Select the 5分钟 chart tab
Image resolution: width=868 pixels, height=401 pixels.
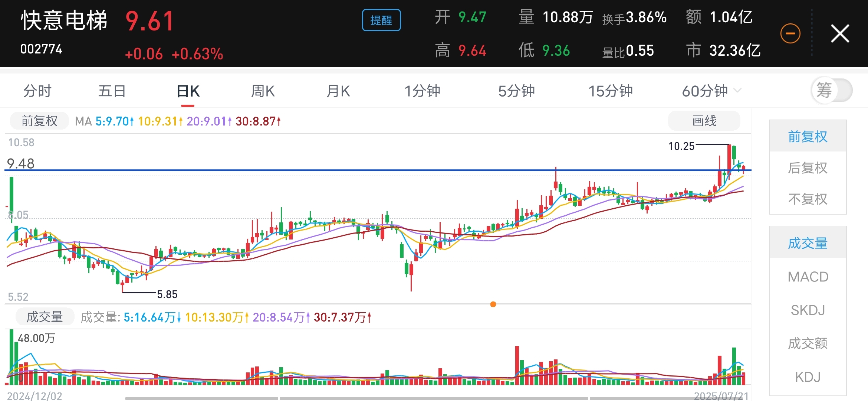click(516, 91)
